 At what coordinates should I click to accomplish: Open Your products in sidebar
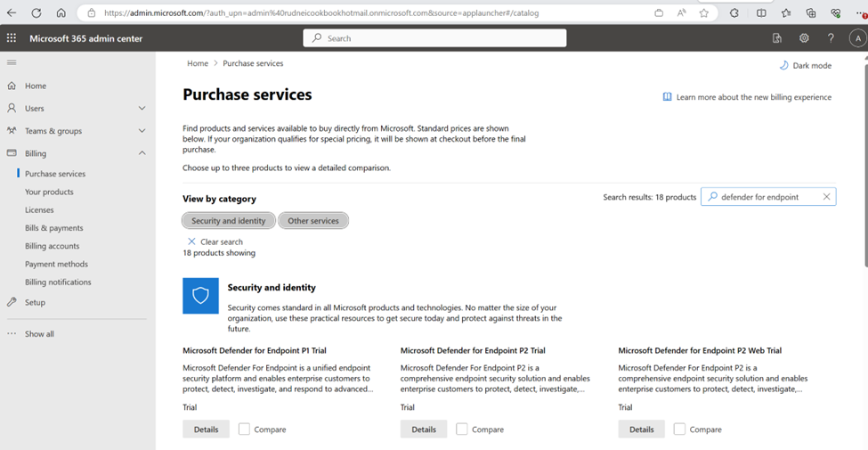click(x=49, y=192)
